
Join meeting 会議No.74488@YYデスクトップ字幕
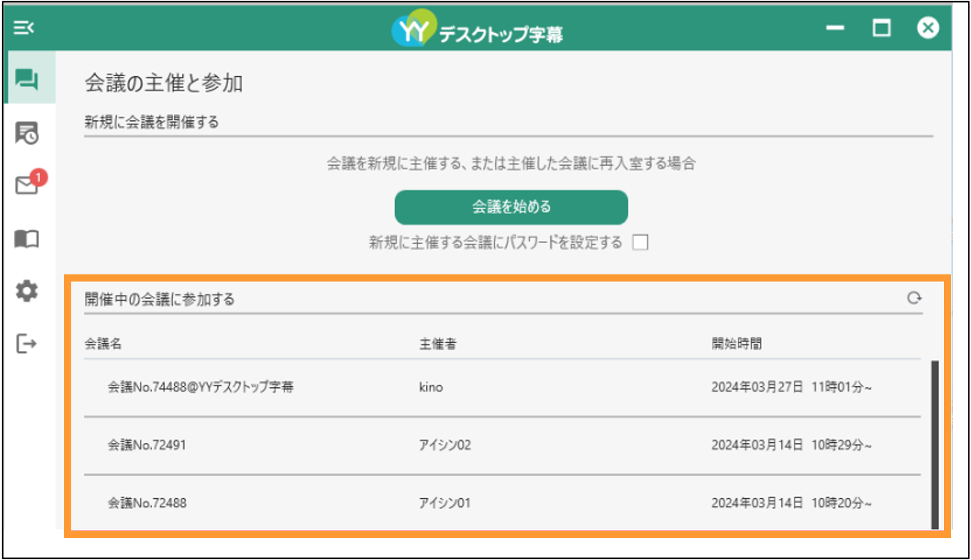point(502,387)
